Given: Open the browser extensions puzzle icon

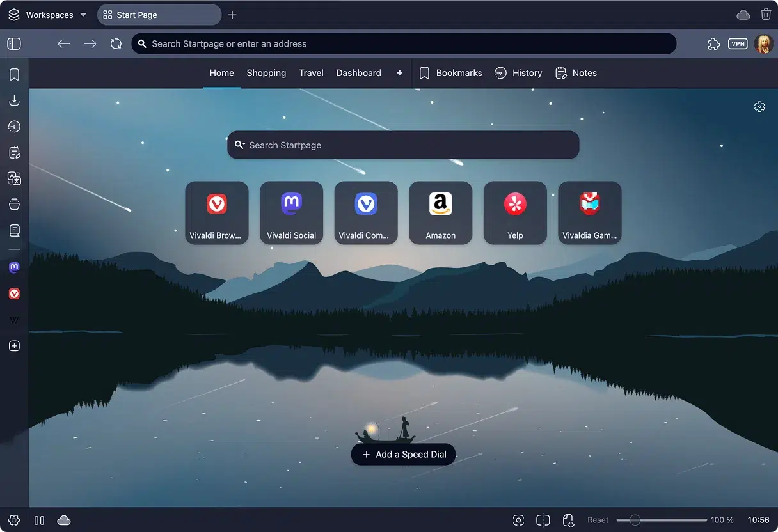Looking at the screenshot, I should click(x=713, y=43).
